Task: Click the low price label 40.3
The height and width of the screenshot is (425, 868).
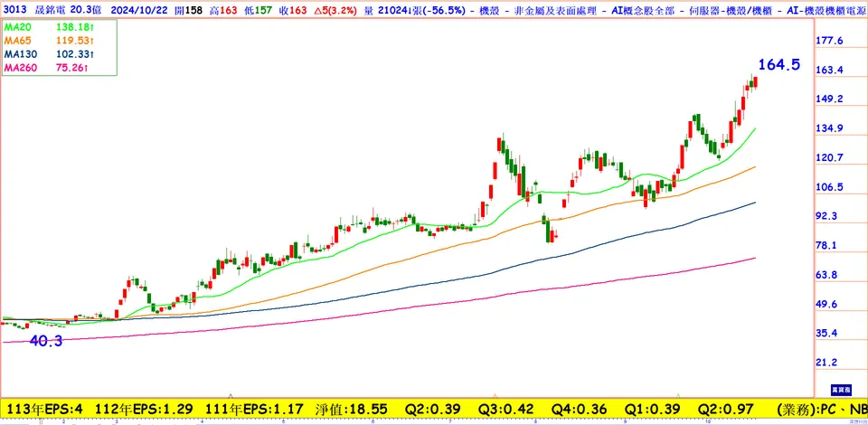Action: 45,341
